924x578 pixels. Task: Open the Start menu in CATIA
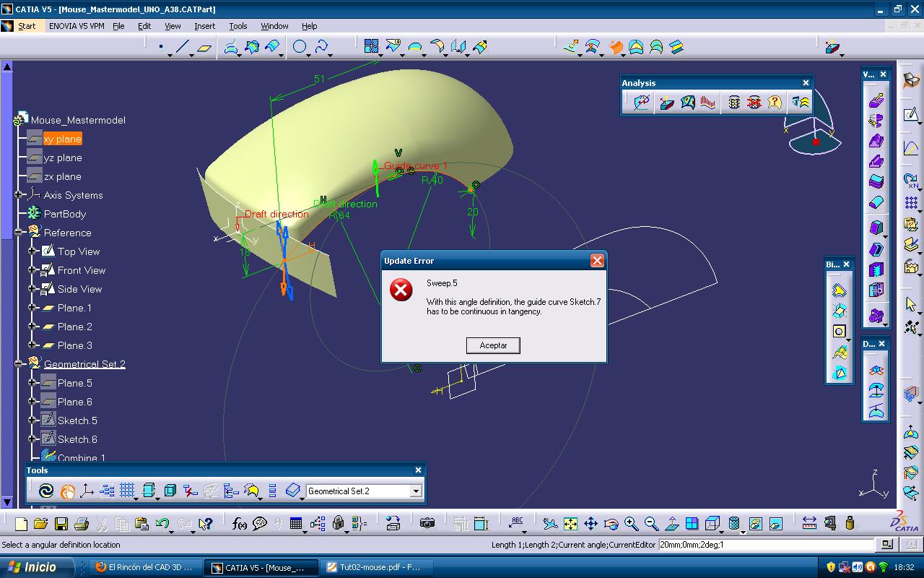point(27,26)
